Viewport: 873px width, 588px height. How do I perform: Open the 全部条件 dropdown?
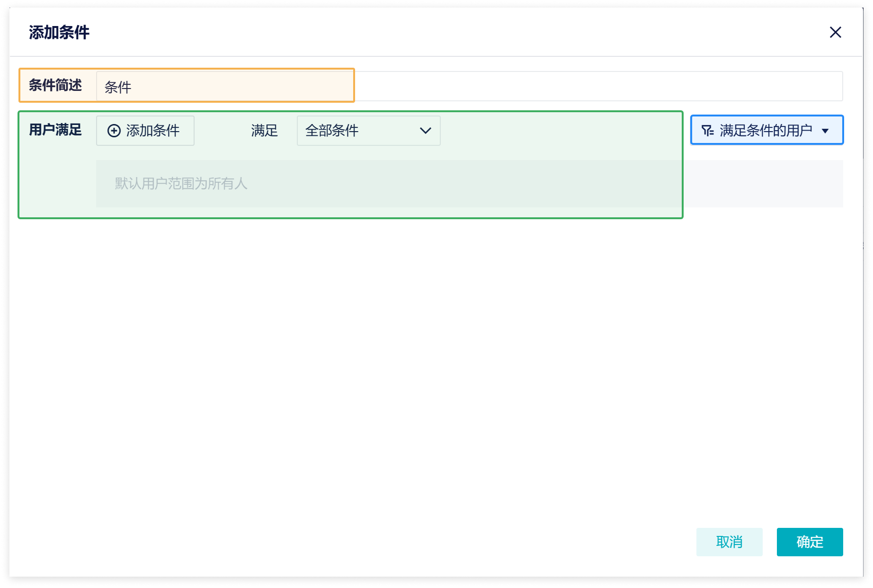[368, 131]
